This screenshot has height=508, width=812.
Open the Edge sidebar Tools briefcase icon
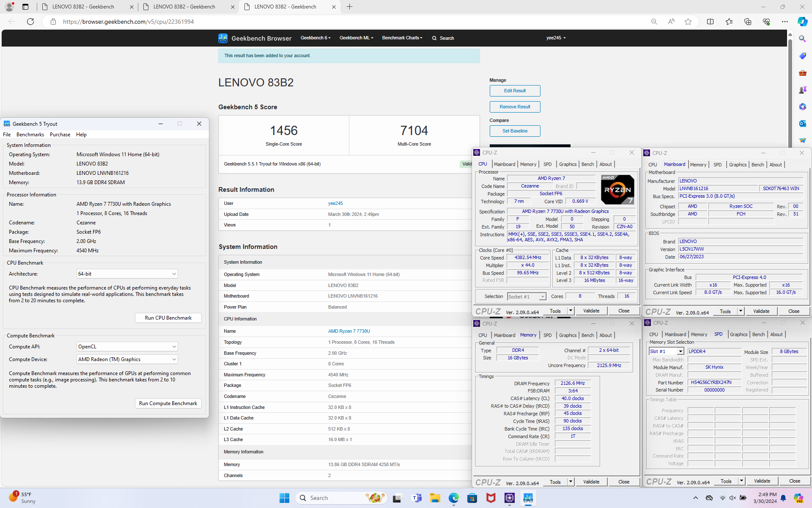[802, 73]
